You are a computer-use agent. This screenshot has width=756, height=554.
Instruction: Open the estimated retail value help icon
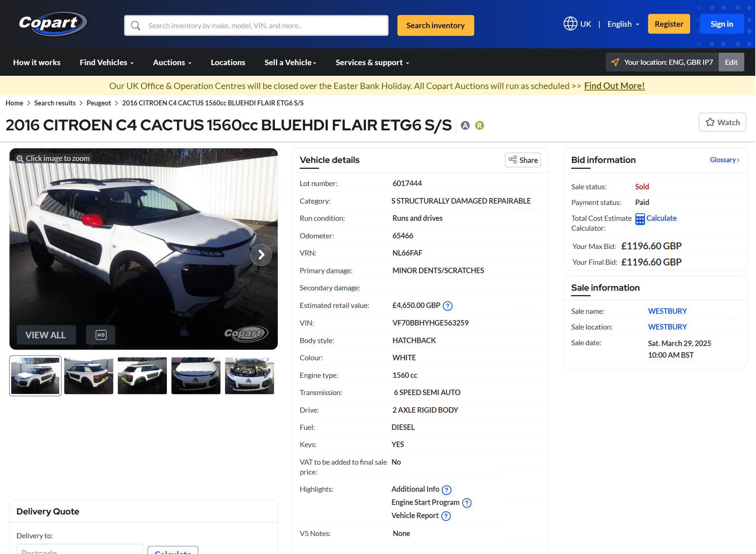[x=448, y=306]
